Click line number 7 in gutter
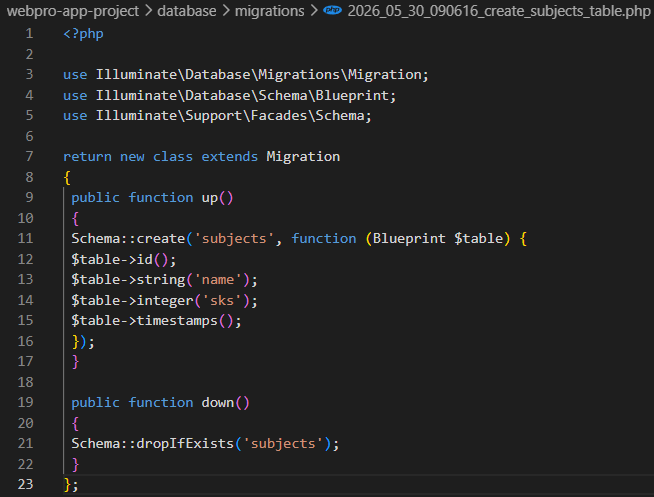Screen dimensions: 654x497 (x=29, y=156)
